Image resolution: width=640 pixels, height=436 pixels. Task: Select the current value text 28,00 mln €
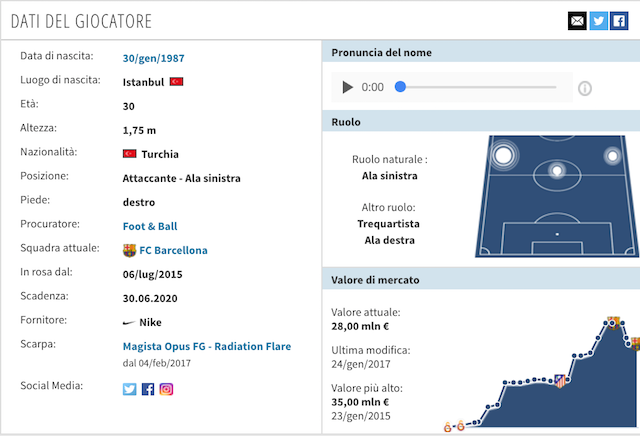point(360,327)
